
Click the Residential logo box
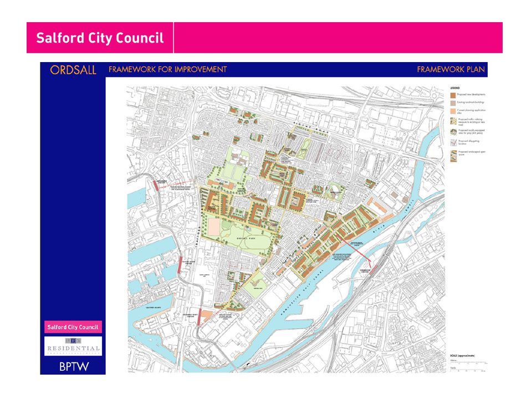[x=73, y=346]
